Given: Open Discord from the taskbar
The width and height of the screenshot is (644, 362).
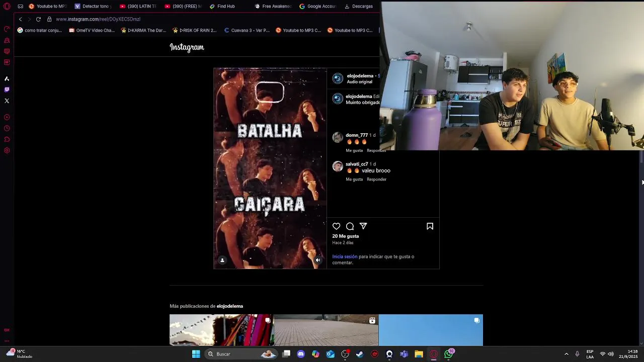Looking at the screenshot, I should (301, 354).
